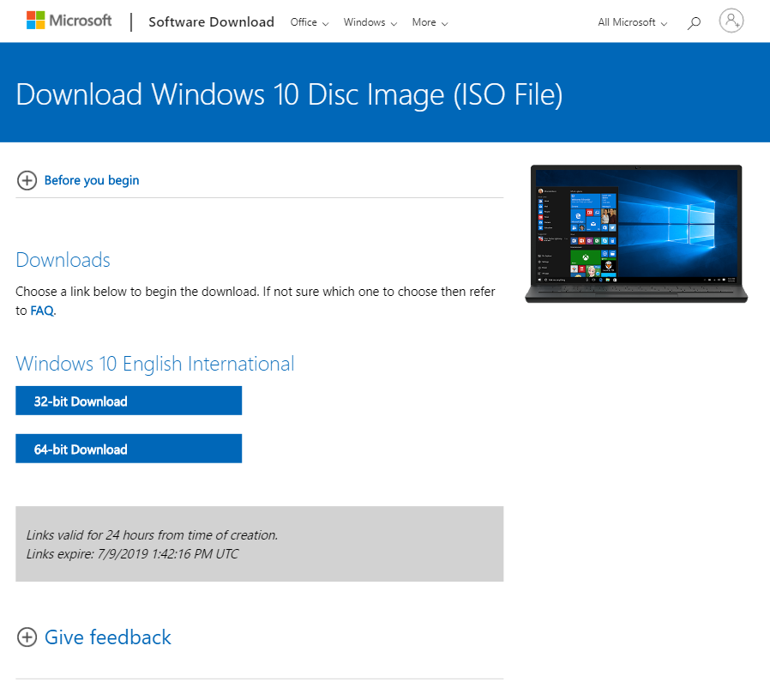Open the search magnifier icon

point(694,22)
